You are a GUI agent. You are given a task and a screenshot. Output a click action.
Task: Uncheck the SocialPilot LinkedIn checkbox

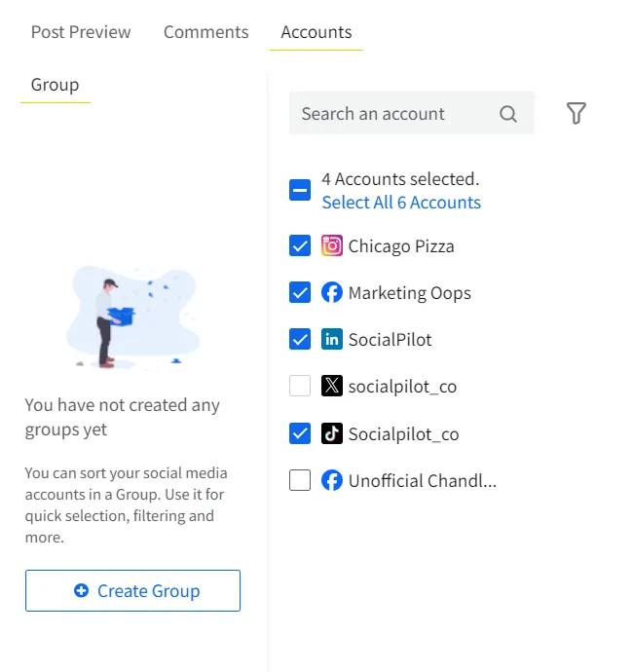point(300,339)
